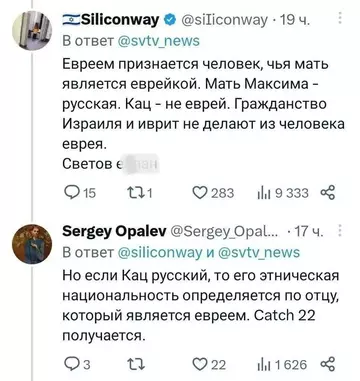Viewport: 360px width, 381px height.
Task: Open the Siliconway display name
Action: tap(111, 20)
